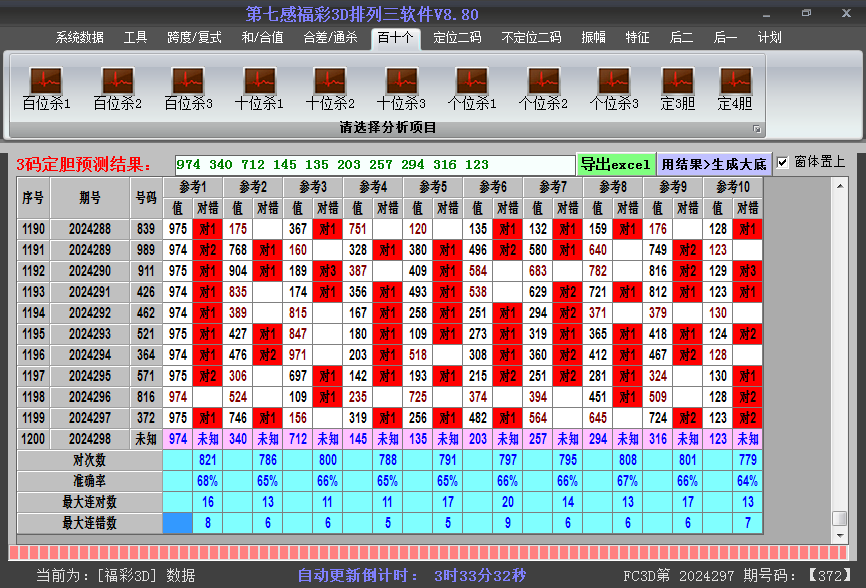Open the 百位杀1 analysis icon
This screenshot has width=866, height=588.
tap(46, 88)
